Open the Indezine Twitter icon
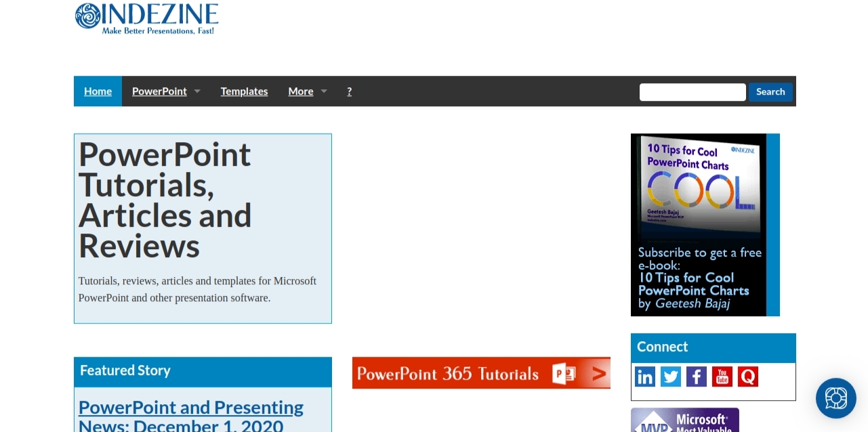 point(671,376)
